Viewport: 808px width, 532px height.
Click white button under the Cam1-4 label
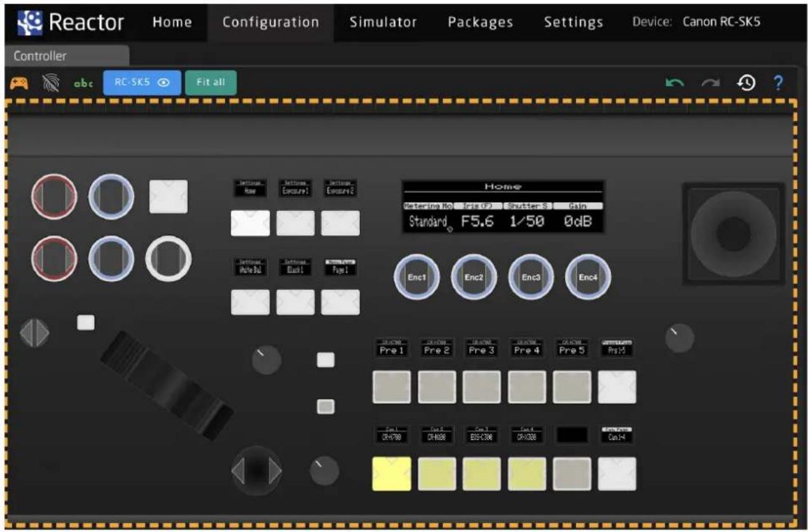[617, 474]
